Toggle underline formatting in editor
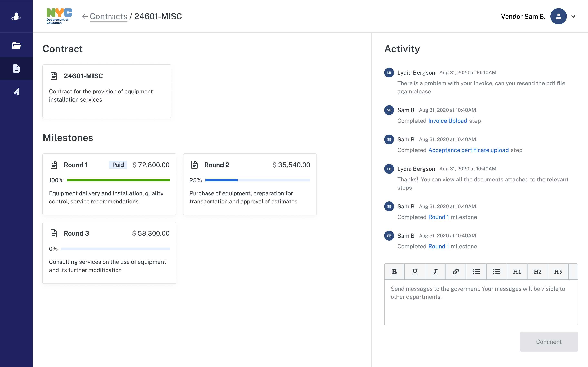Viewport: 588px width, 367px height. click(415, 272)
